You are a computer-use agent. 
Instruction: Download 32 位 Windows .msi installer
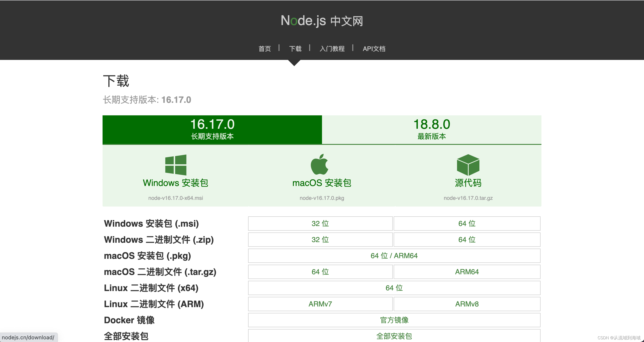[320, 224]
